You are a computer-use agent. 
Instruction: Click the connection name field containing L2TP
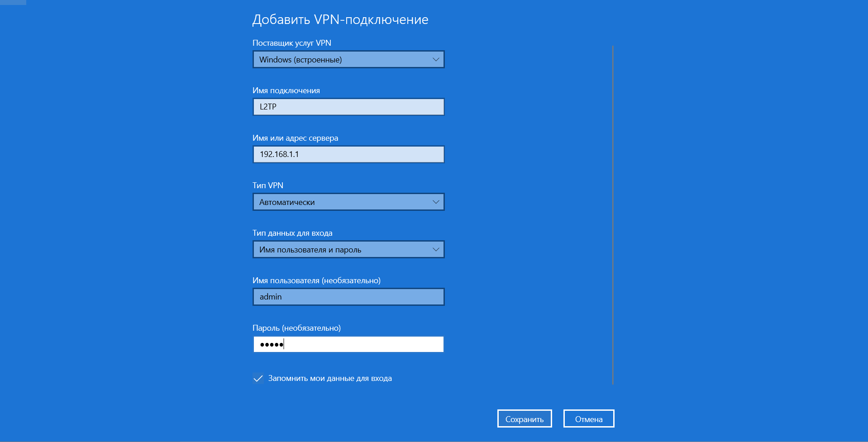coord(348,107)
